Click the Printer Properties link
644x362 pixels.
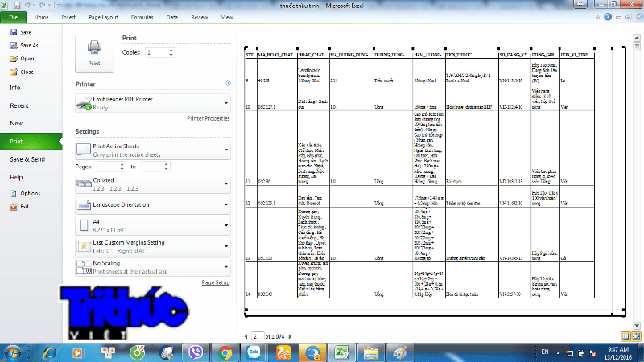coord(208,118)
